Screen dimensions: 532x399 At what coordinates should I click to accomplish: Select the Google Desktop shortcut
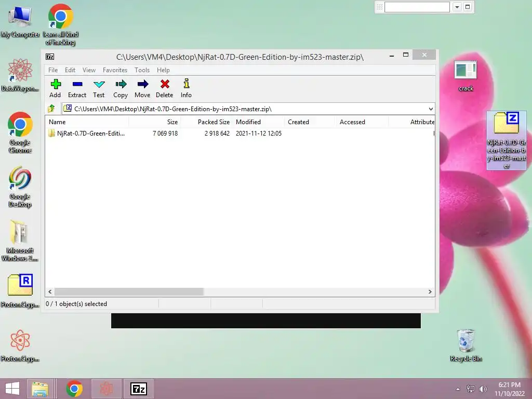point(20,187)
